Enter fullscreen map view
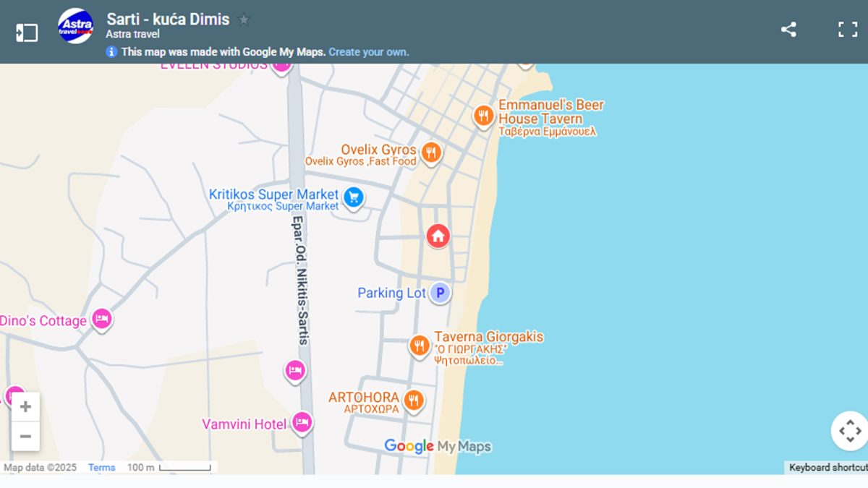This screenshot has width=868, height=488. (847, 30)
